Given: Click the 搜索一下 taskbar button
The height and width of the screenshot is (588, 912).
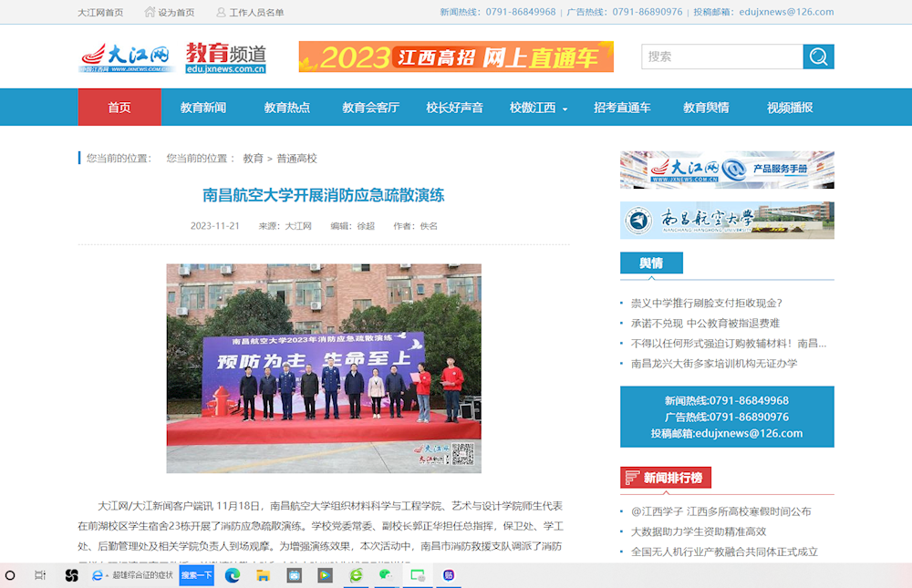Looking at the screenshot, I should 196,575.
